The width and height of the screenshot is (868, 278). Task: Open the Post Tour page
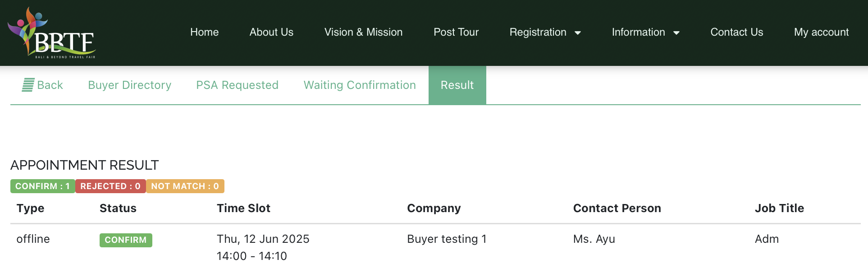[456, 32]
